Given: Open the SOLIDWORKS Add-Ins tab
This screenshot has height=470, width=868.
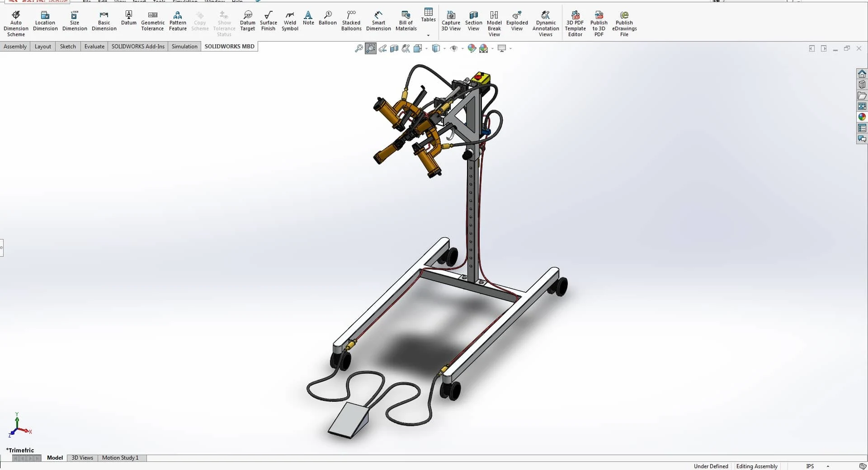Looking at the screenshot, I should pos(138,47).
